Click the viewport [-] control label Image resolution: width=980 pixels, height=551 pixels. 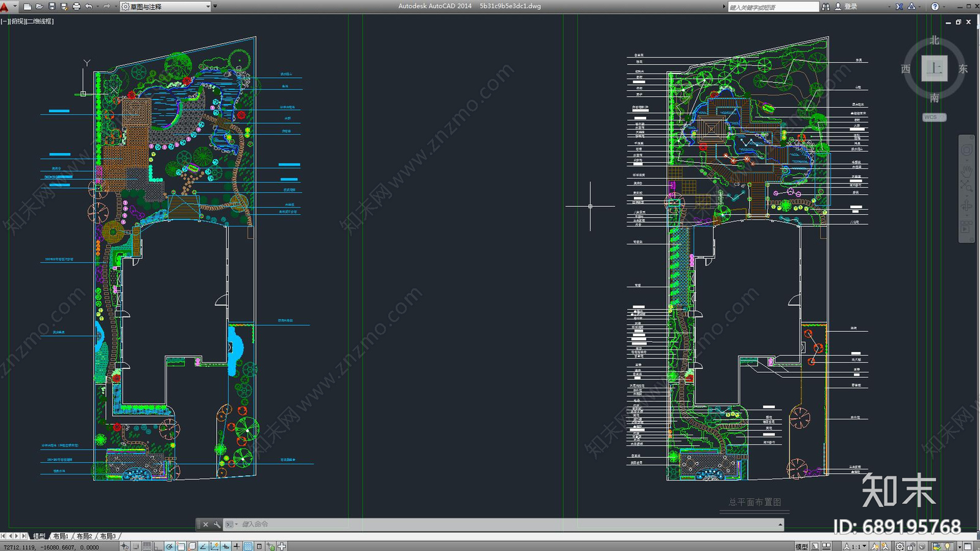(x=4, y=21)
